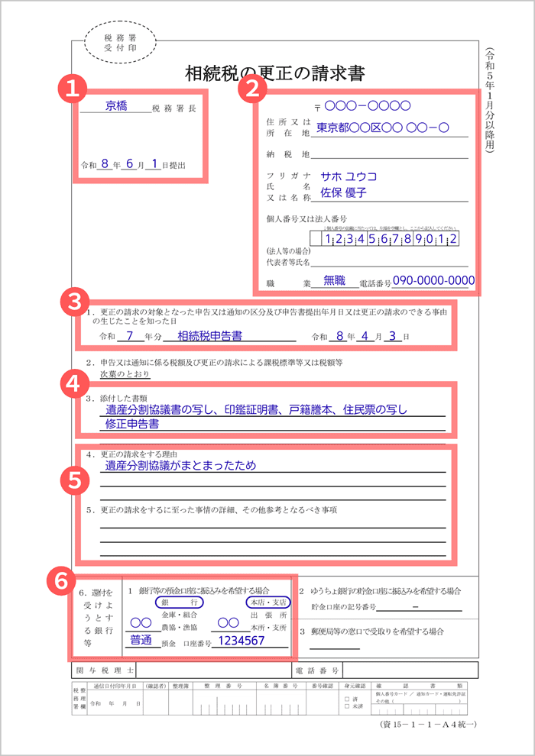Select the 貯金口座の記号番号 blank field
This screenshot has width=535, height=756.
[x=419, y=606]
